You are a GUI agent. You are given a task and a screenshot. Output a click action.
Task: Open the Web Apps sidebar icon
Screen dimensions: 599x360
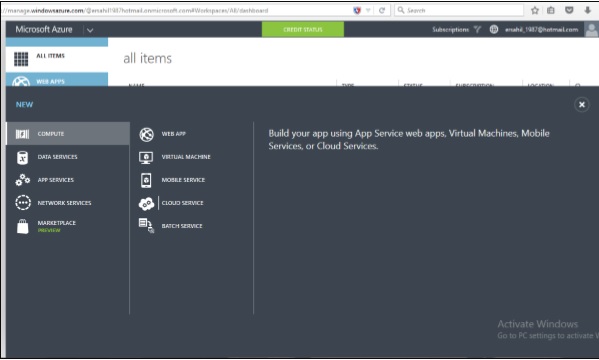[x=21, y=81]
